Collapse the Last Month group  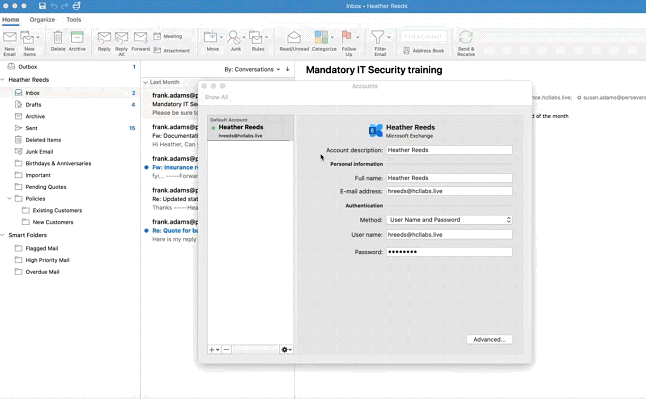click(145, 82)
